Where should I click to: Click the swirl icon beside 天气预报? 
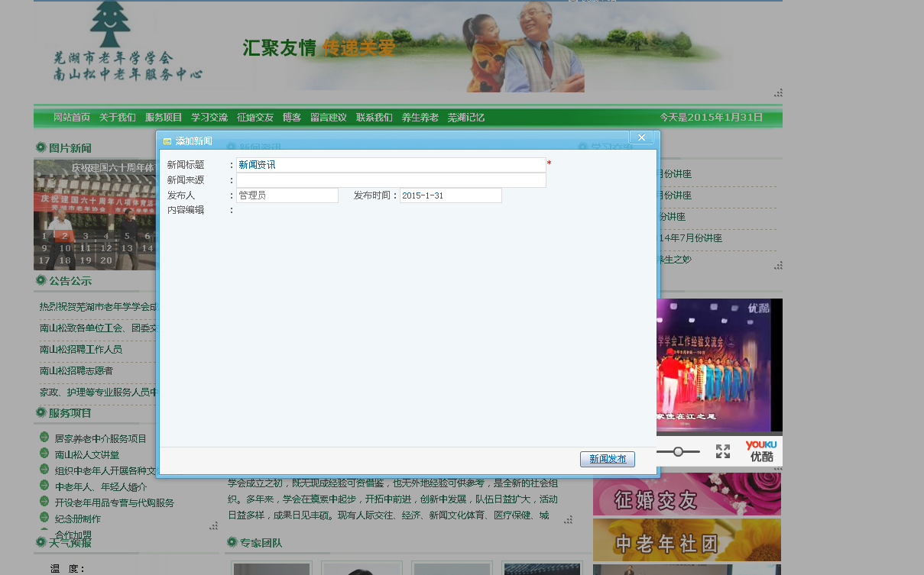(x=41, y=542)
